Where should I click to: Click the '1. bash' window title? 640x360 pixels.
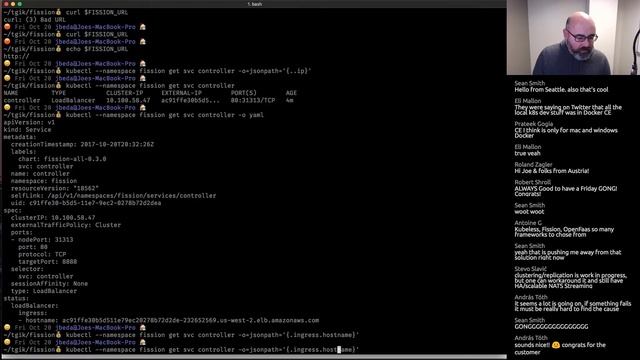[x=255, y=4]
